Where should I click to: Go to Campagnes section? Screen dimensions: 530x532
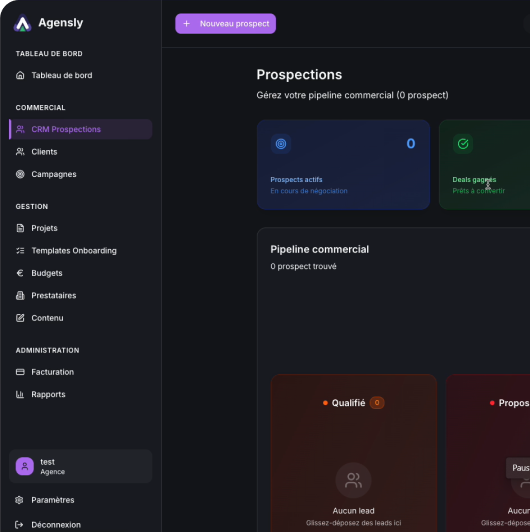pyautogui.click(x=80, y=174)
